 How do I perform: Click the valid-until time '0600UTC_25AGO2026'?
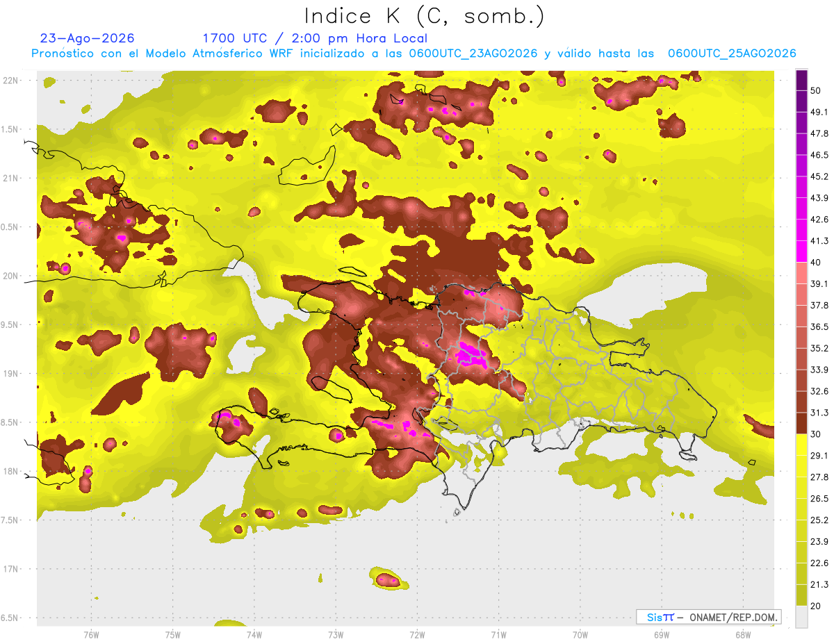[732, 53]
